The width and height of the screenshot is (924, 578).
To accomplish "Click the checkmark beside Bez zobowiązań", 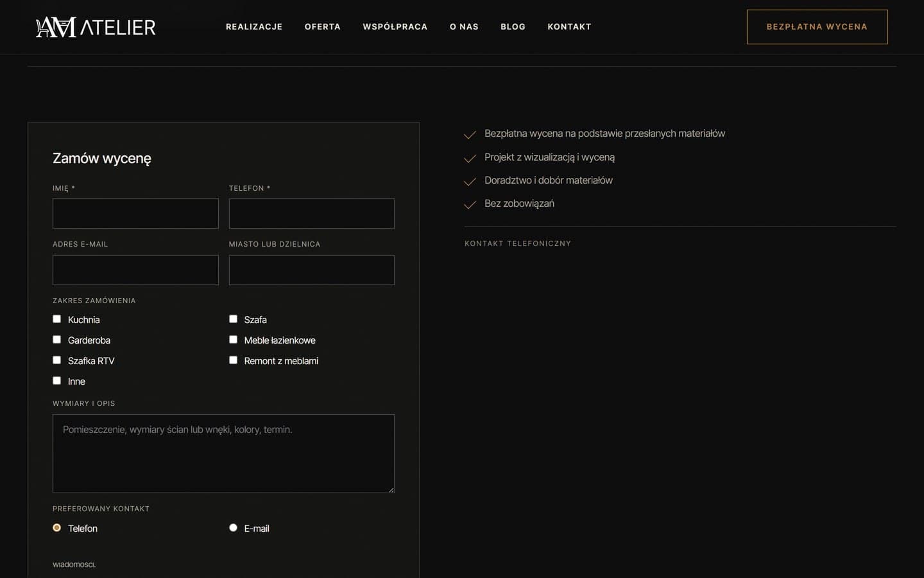I will [x=470, y=204].
